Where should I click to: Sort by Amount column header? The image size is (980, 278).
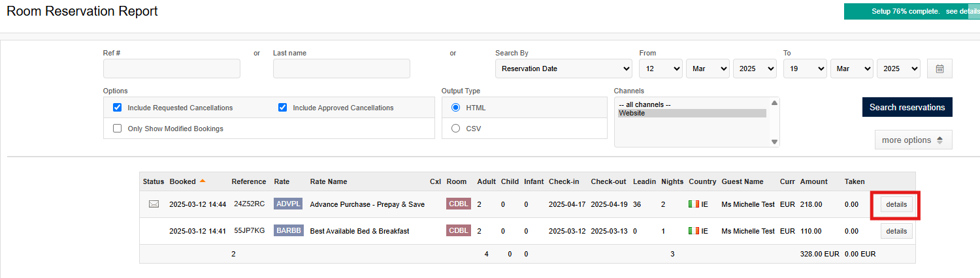(x=814, y=181)
